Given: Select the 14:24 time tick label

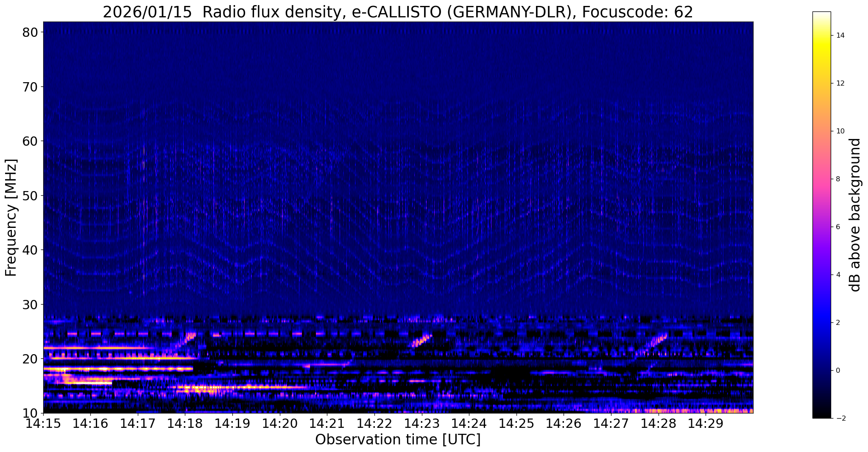Looking at the screenshot, I should click(x=469, y=423).
